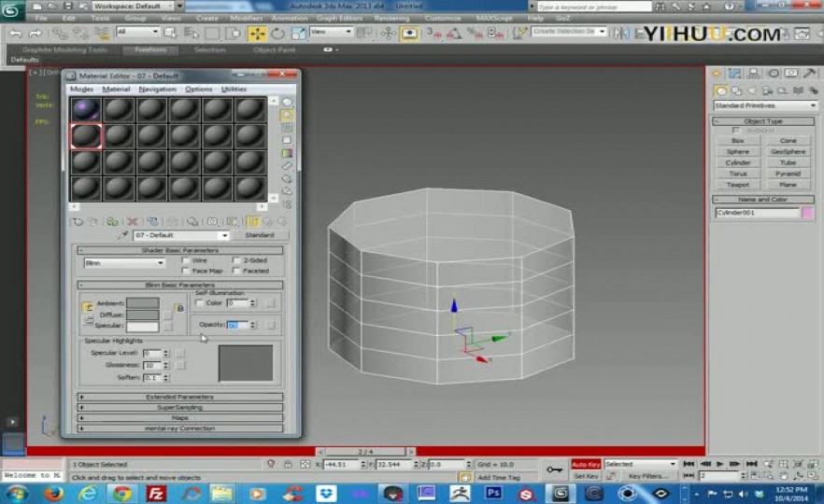
Task: Toggle the Auto Key button
Action: (586, 464)
